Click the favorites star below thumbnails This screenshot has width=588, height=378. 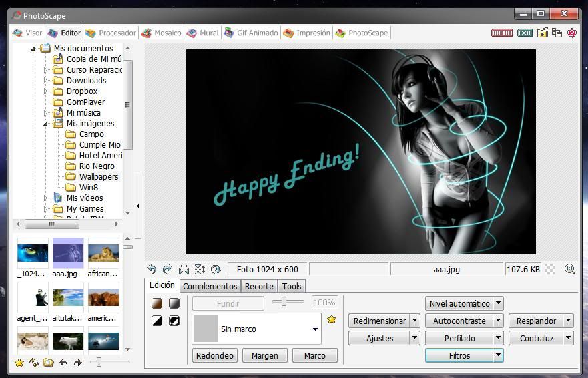tap(19, 363)
